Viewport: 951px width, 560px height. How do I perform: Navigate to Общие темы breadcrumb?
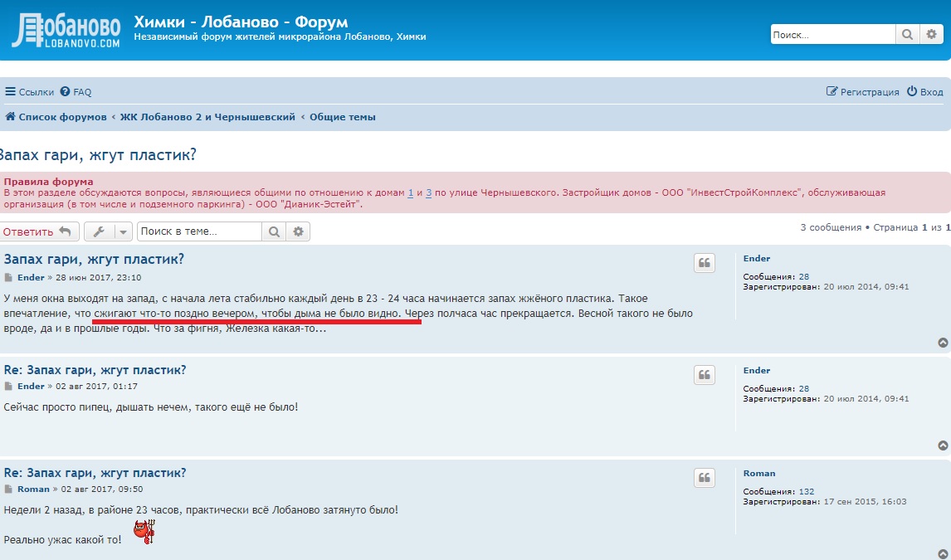(x=343, y=117)
